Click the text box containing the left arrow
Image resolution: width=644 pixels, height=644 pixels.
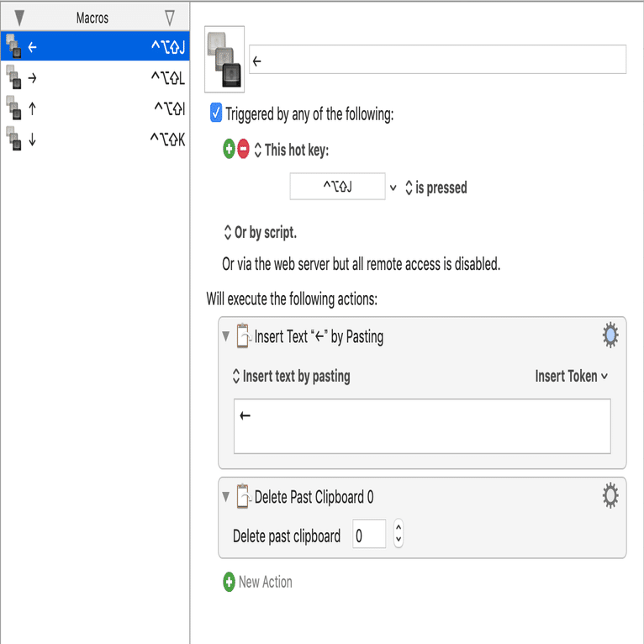point(422,426)
